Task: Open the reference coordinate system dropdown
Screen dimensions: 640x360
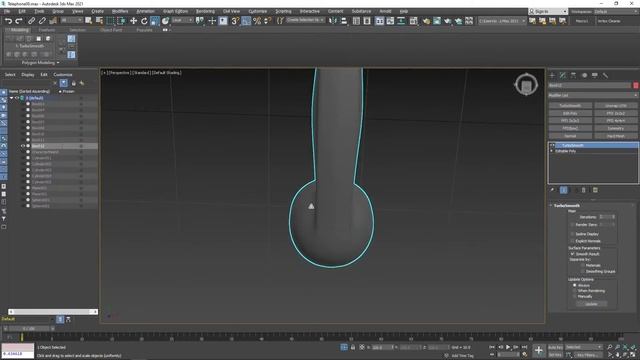Action: (x=182, y=20)
